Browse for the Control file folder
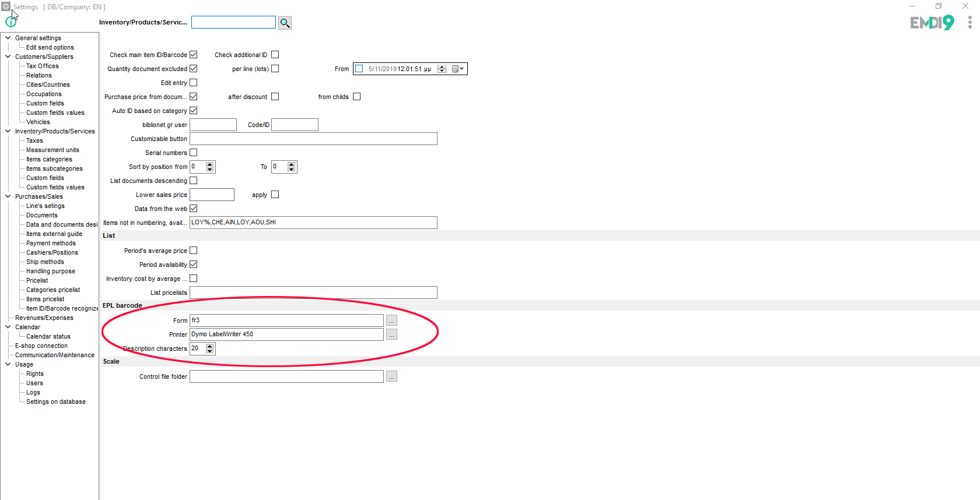This screenshot has height=500, width=980. click(391, 376)
